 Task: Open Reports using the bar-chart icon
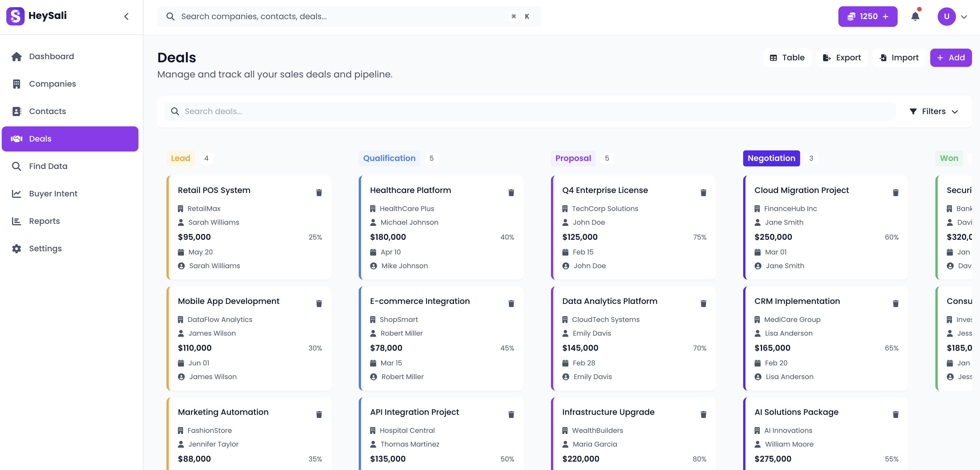(x=17, y=221)
